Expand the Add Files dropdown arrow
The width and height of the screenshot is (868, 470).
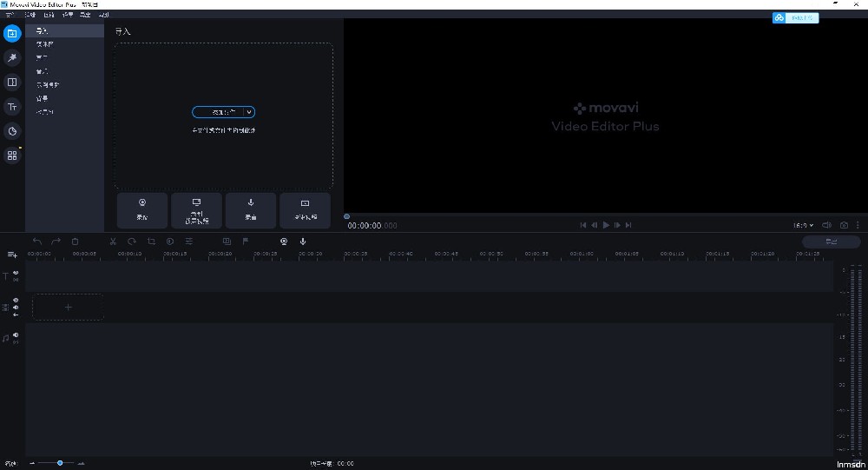(249, 112)
